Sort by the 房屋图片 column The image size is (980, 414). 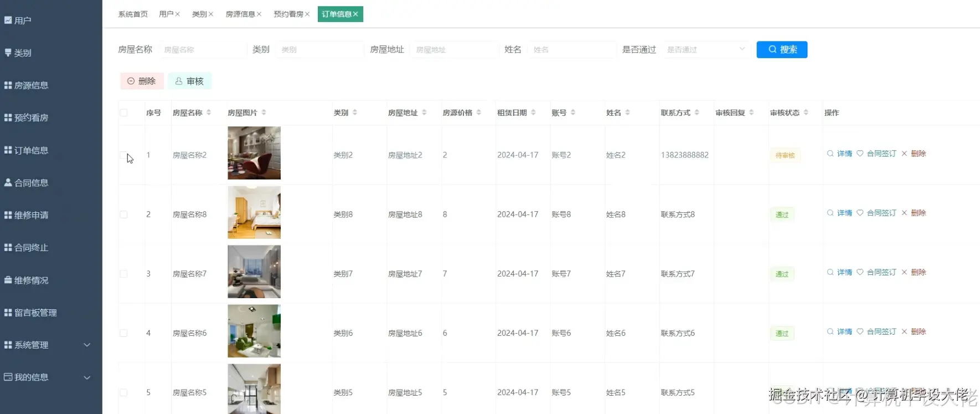click(264, 113)
